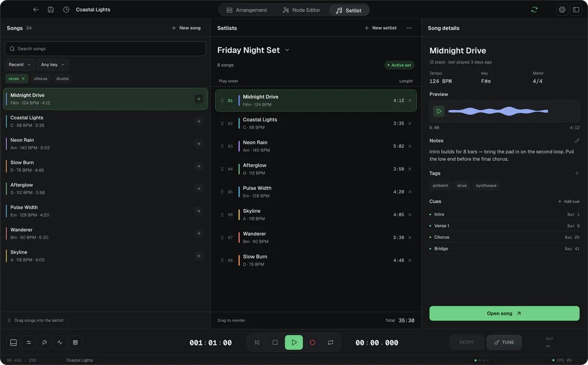The width and height of the screenshot is (588, 365).
Task: Jump to the Chorus cue
Action: (504, 237)
